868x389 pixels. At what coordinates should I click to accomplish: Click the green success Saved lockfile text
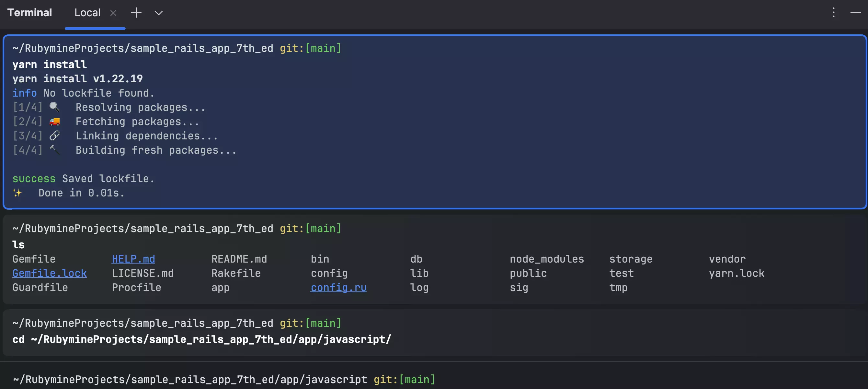pyautogui.click(x=34, y=179)
